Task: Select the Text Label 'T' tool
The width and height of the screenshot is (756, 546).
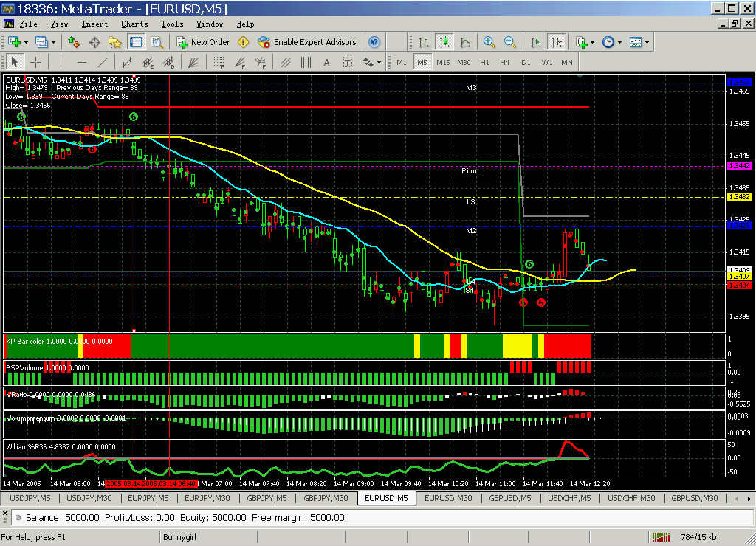Action: (347, 62)
